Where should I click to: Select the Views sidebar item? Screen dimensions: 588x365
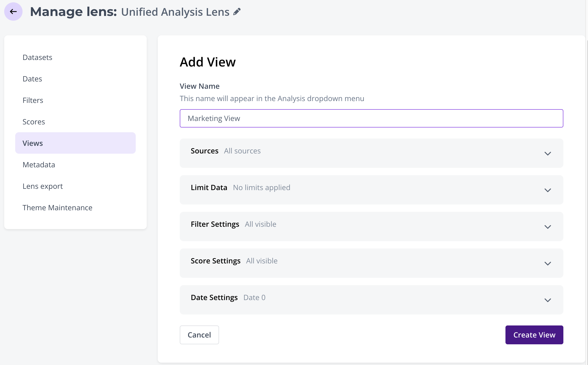click(75, 143)
